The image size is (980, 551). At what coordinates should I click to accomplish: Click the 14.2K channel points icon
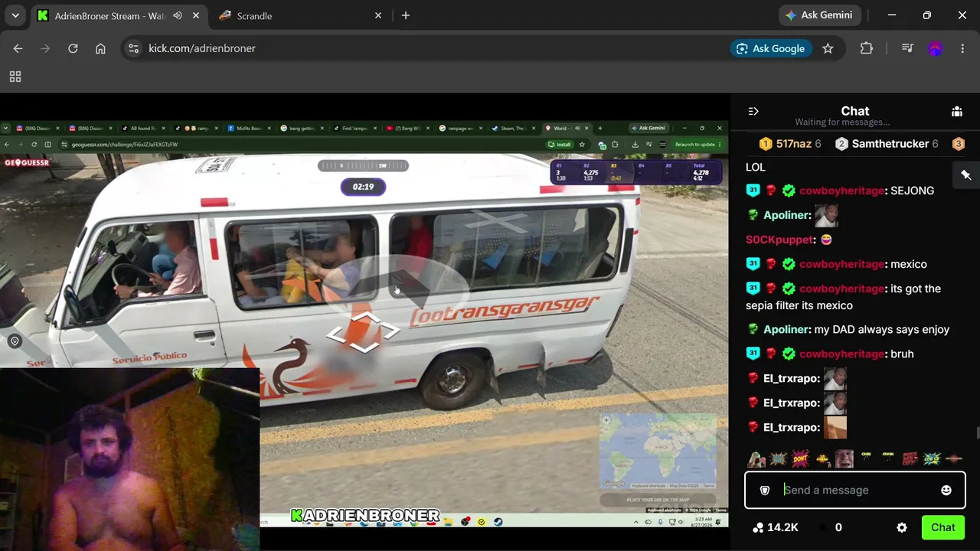(x=758, y=527)
